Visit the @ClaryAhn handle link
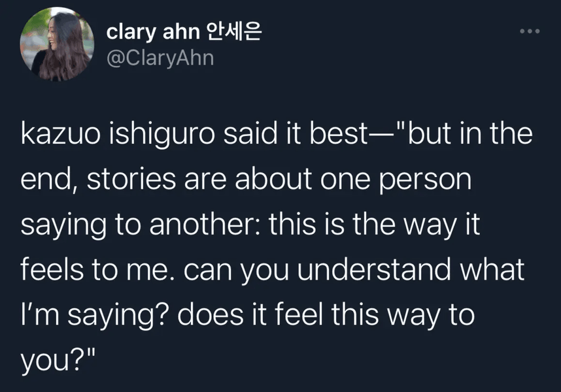 (160, 58)
